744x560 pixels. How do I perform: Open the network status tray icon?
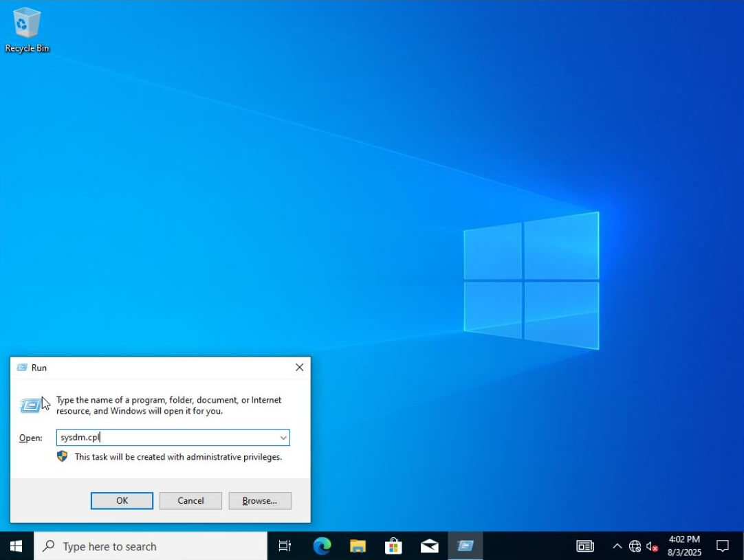pyautogui.click(x=635, y=546)
